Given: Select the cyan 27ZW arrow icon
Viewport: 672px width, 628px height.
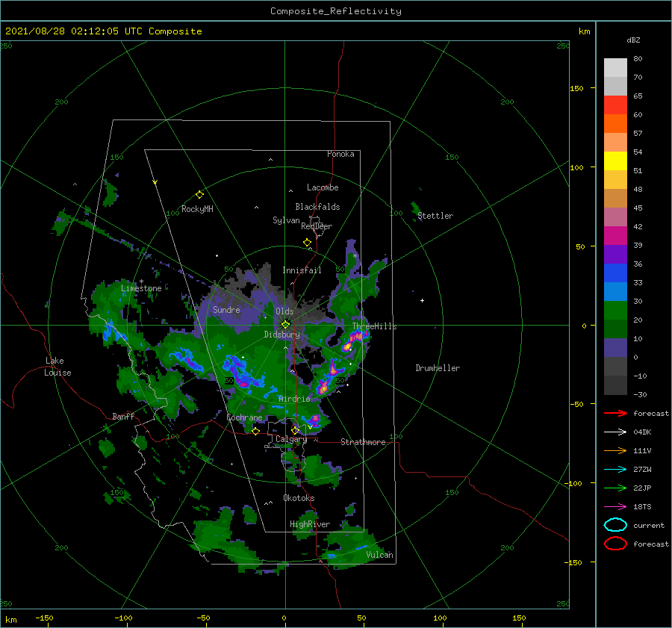Looking at the screenshot, I should [615, 469].
